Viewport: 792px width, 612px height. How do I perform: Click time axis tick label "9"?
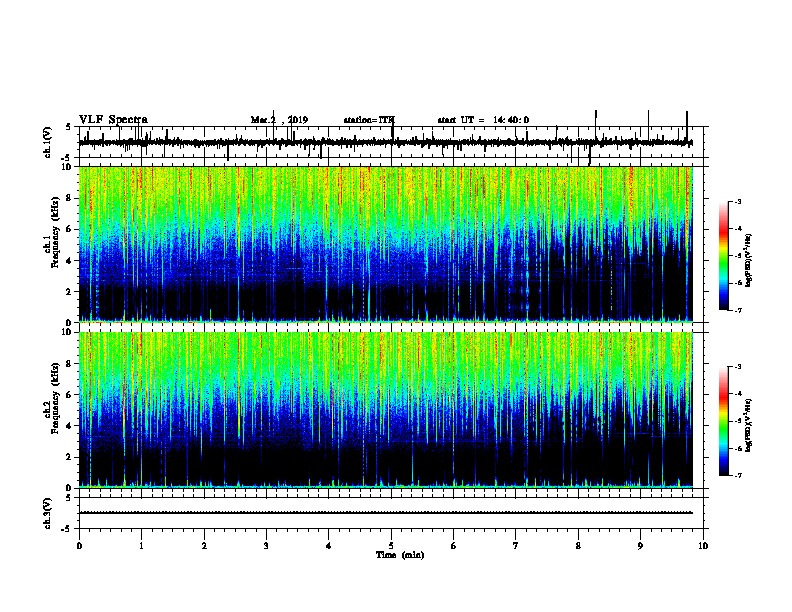pyautogui.click(x=640, y=546)
